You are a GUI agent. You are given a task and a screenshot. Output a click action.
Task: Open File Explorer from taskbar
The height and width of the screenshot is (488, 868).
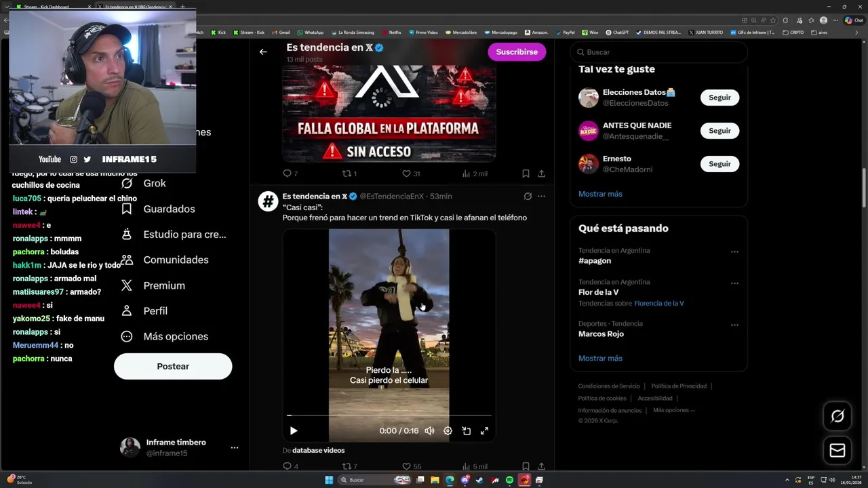pyautogui.click(x=435, y=480)
